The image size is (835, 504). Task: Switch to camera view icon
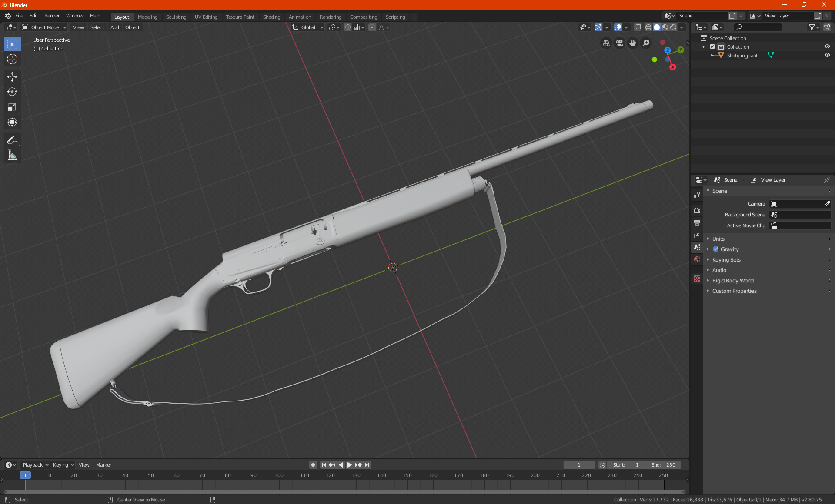(619, 43)
